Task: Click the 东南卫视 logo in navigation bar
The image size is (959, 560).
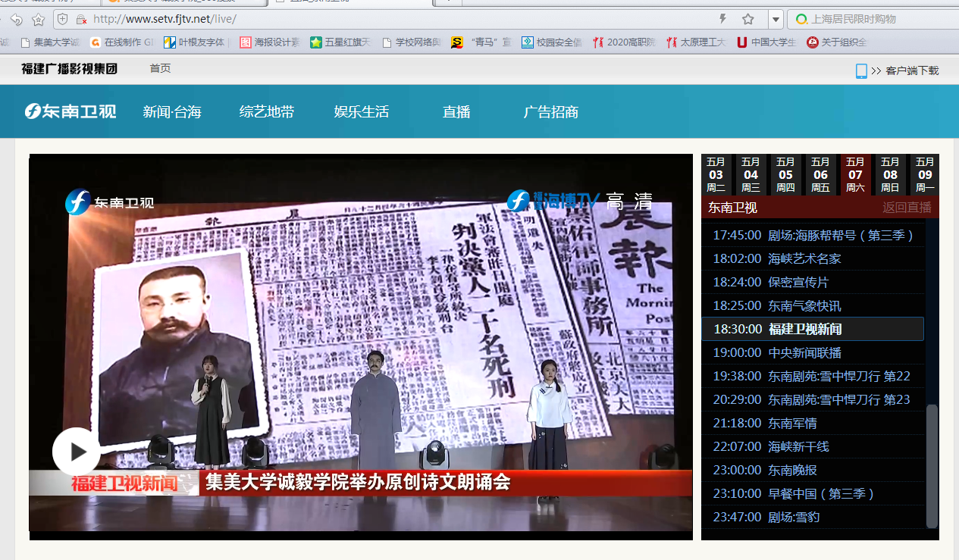Action: click(70, 111)
